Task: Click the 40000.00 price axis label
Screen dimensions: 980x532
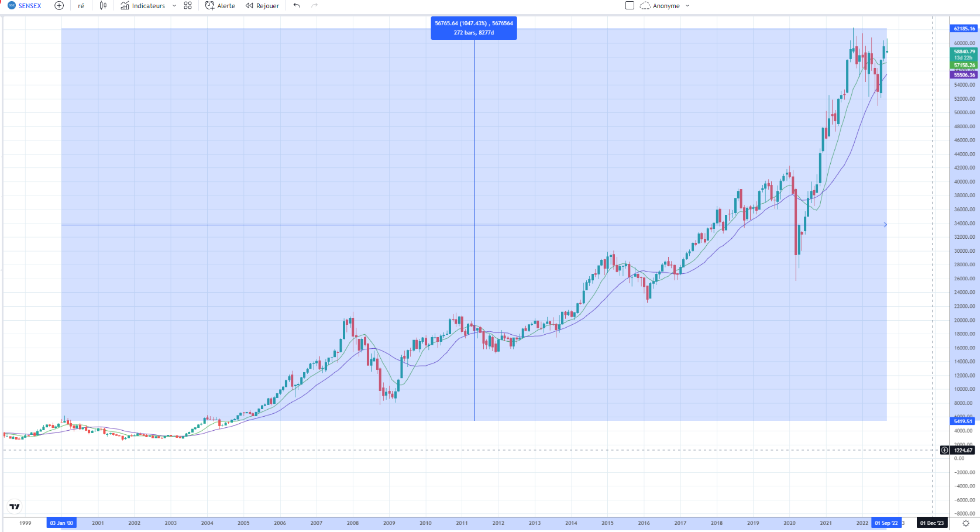Action: pos(964,181)
